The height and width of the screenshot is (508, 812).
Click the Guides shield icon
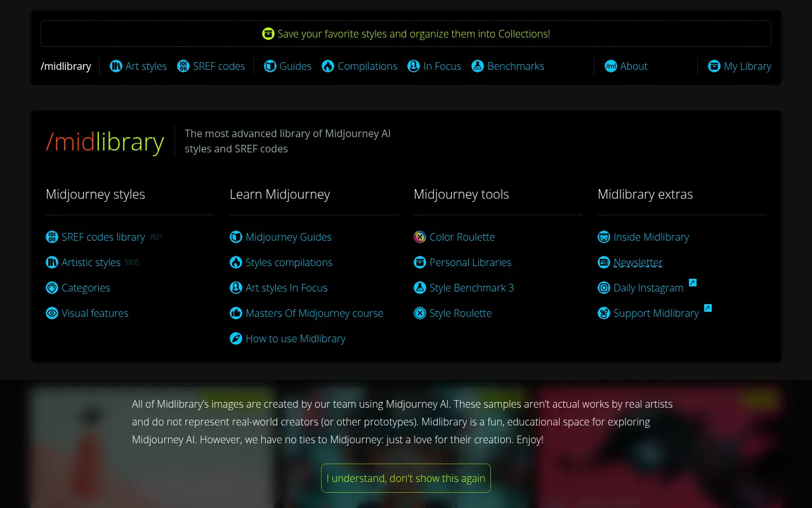[x=270, y=66]
